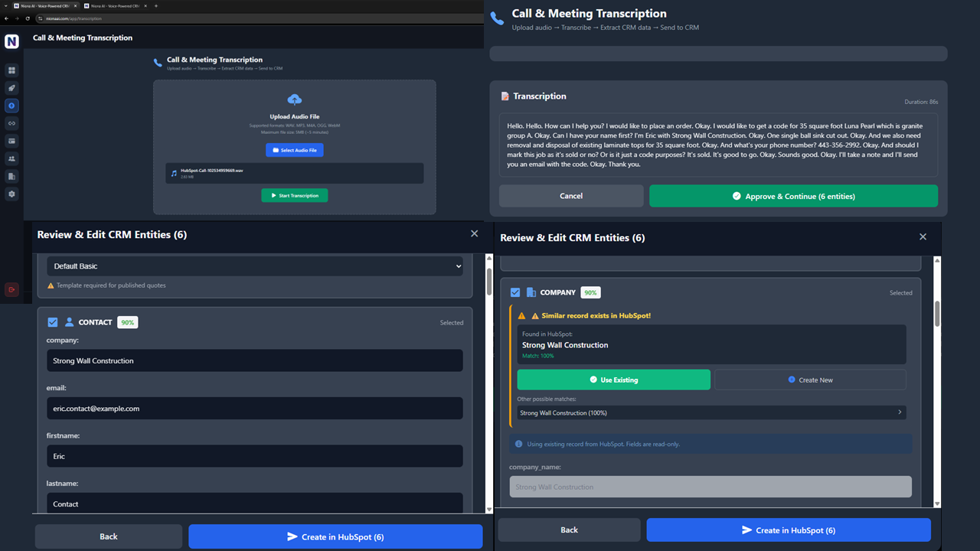980x551 pixels.
Task: Open the settings gear in the sidebar
Action: pyautogui.click(x=11, y=194)
